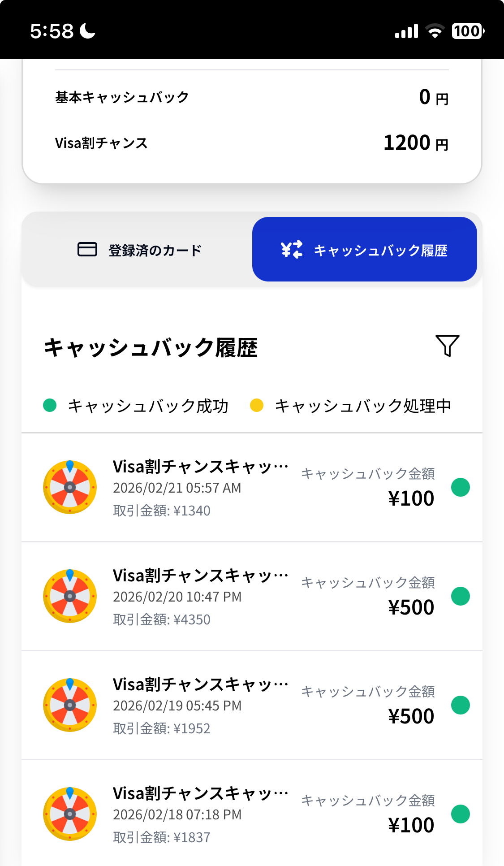Tap the roulette wheel icon for 2026/02/19 entry
Screen dimensions: 504x866
[70, 705]
